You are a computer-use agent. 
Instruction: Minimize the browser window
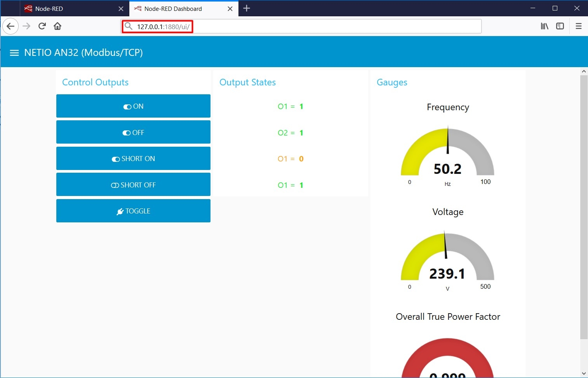coord(533,8)
